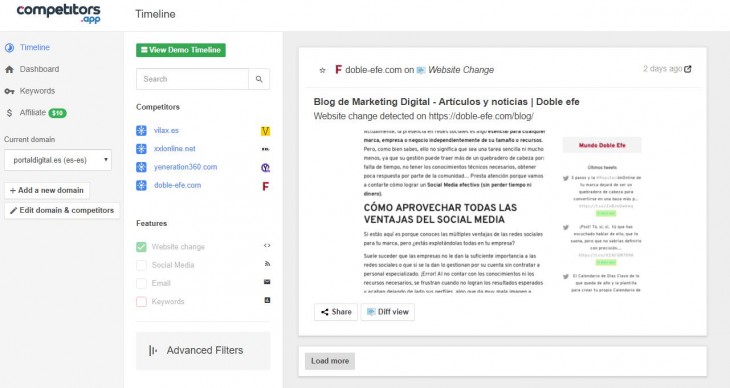Click the key icon next to Keywords
The height and width of the screenshot is (388, 730).
9,91
